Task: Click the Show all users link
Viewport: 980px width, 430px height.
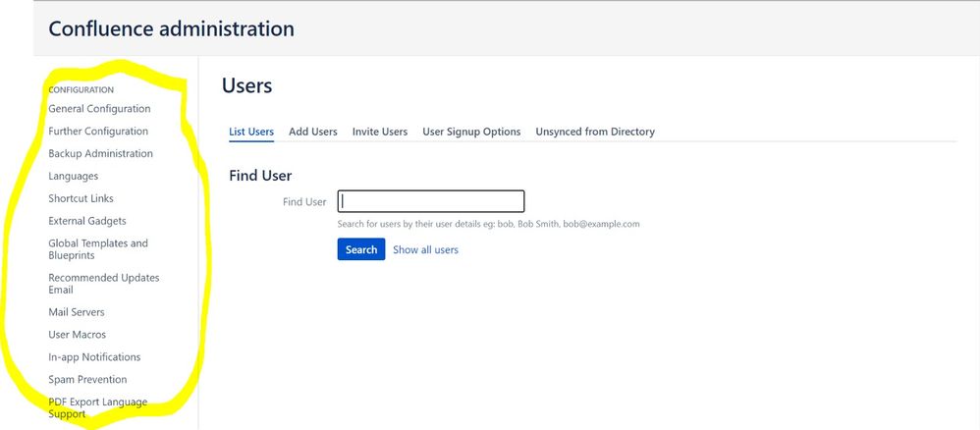Action: [x=425, y=250]
